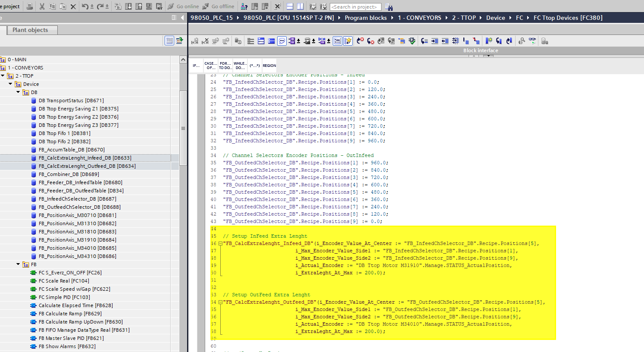Click 2 - TTOP in the breadcrumb
644x352 pixels.
[464, 18]
